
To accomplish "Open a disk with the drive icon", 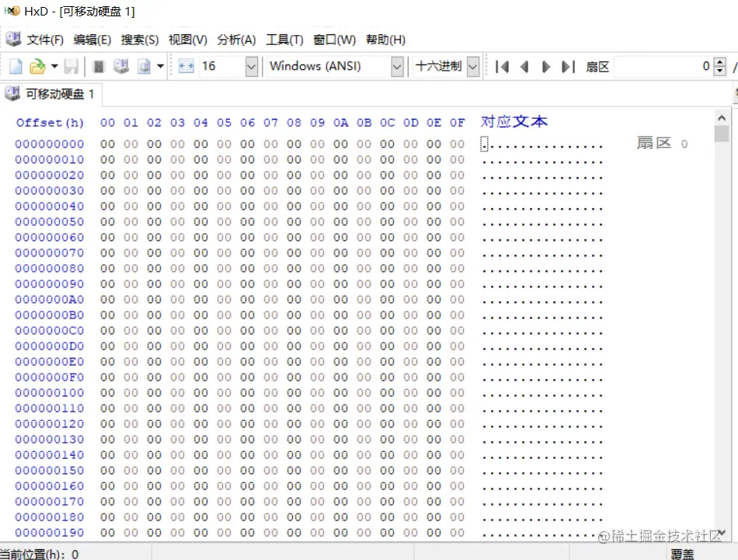I will (121, 66).
